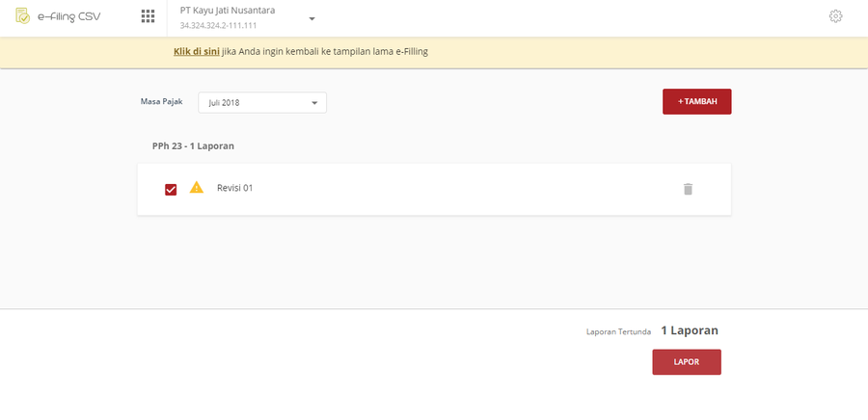Viewport: 868px width, 420px height.
Task: Click the Masa Pajak label
Action: coord(162,102)
